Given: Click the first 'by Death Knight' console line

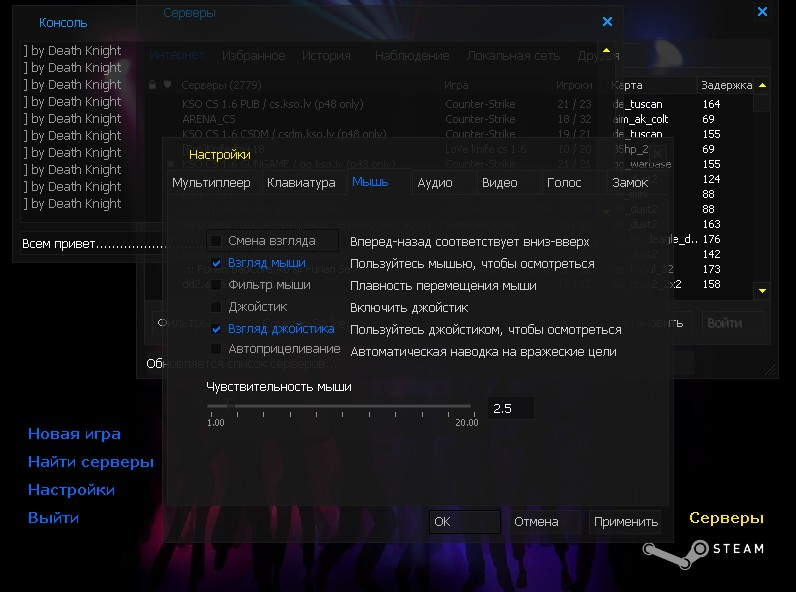Looking at the screenshot, I should [x=73, y=51].
